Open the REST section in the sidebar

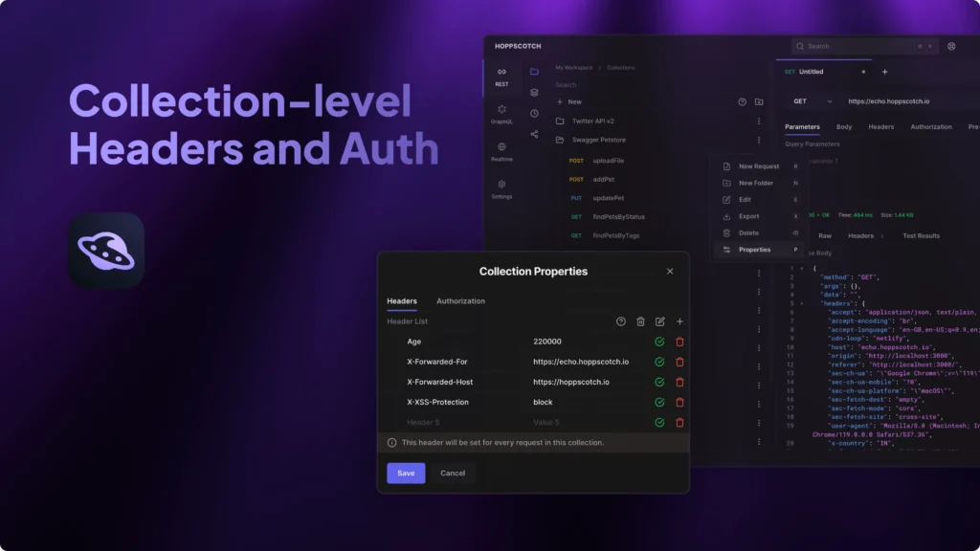(501, 77)
